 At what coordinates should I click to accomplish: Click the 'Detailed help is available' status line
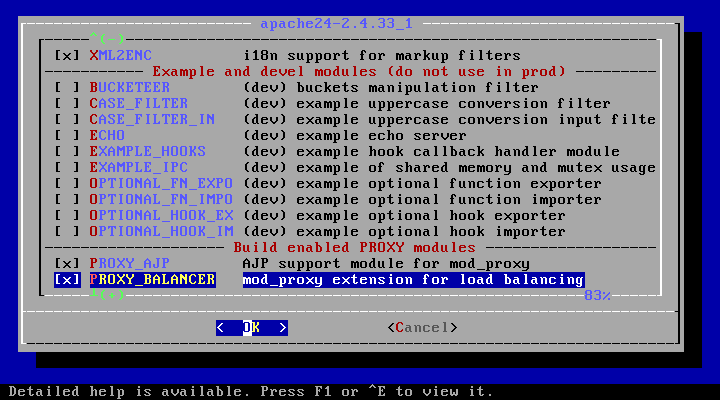[251, 392]
